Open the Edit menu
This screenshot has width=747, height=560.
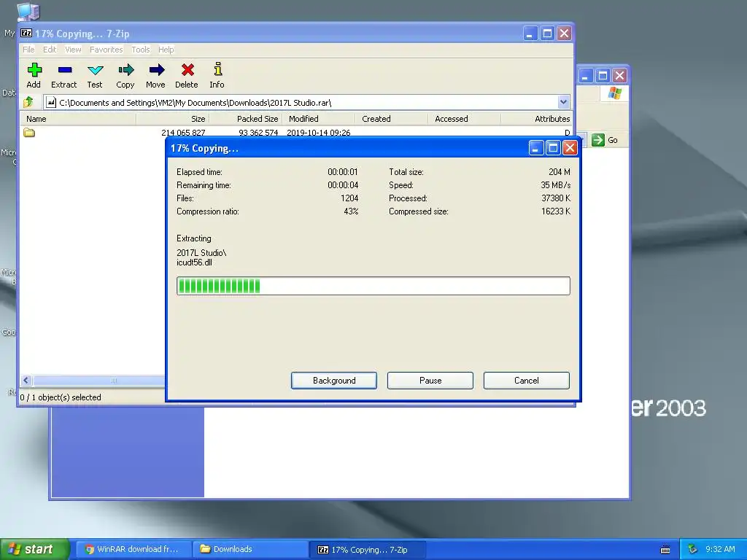[x=50, y=50]
